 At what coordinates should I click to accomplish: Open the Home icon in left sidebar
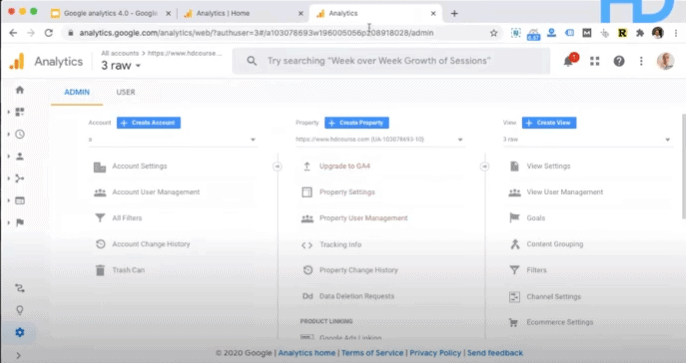(x=20, y=90)
